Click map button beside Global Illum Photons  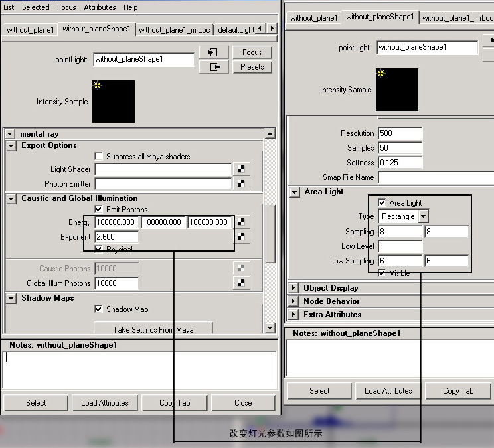tap(241, 283)
